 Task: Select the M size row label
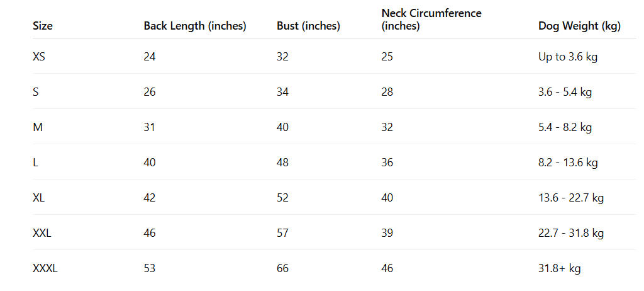coord(38,127)
